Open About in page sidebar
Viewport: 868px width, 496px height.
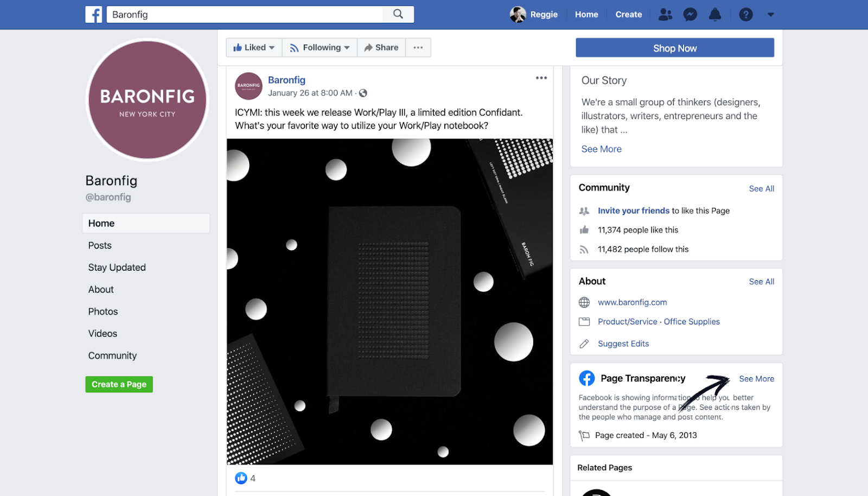[101, 290]
